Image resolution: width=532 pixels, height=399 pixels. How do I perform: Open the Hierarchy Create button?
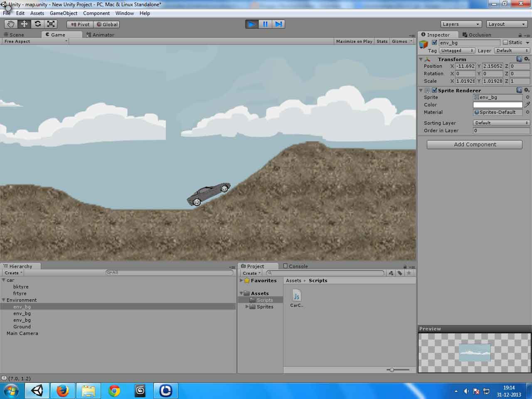click(13, 273)
